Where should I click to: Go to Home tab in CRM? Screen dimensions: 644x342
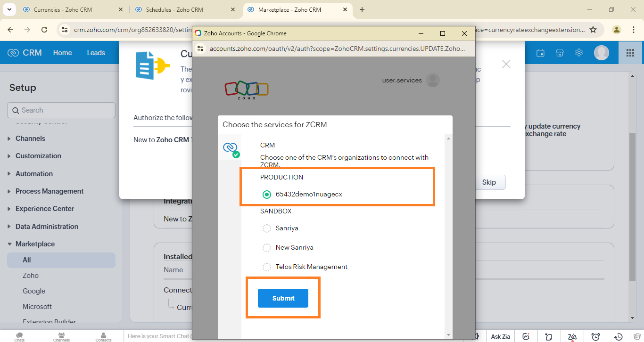tap(62, 53)
